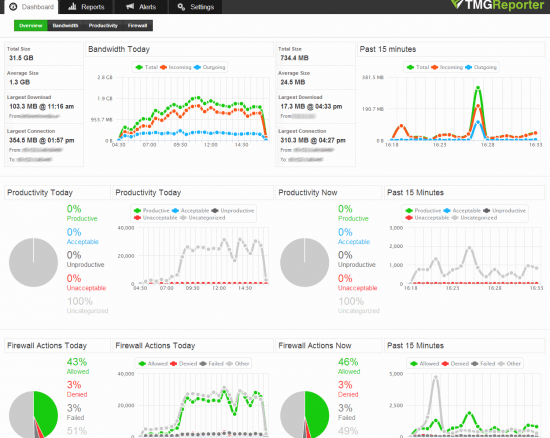Toggle Uncategorized in Productivity Past 15 Minutes legend
The image size is (550, 438).
tap(474, 218)
